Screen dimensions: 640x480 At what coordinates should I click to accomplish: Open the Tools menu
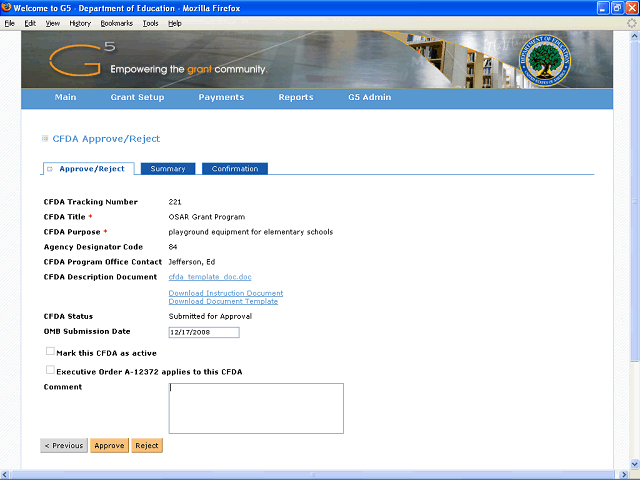[150, 23]
